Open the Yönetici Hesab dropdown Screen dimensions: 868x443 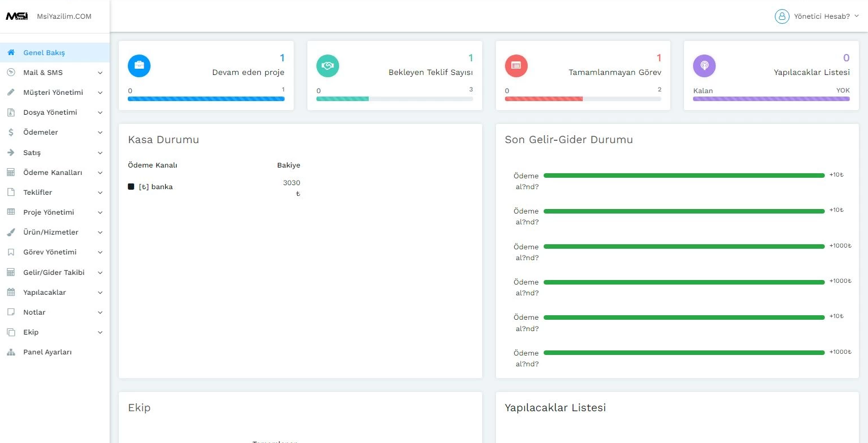point(817,16)
